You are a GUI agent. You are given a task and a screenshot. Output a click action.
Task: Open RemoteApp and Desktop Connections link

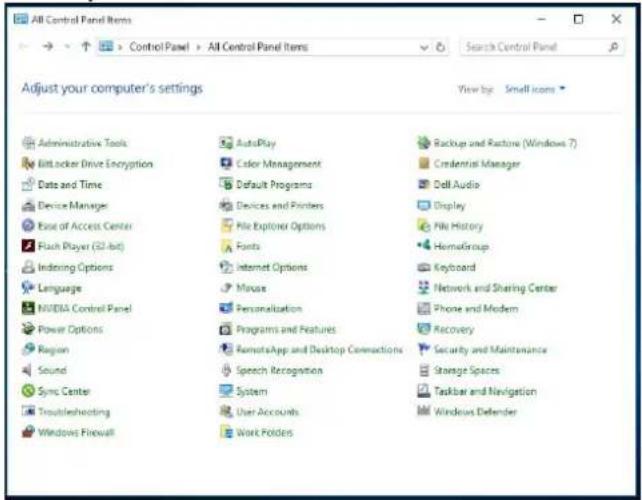coord(319,349)
